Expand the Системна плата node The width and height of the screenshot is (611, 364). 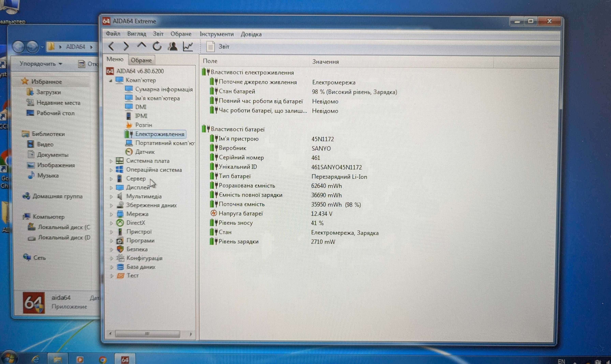point(111,161)
